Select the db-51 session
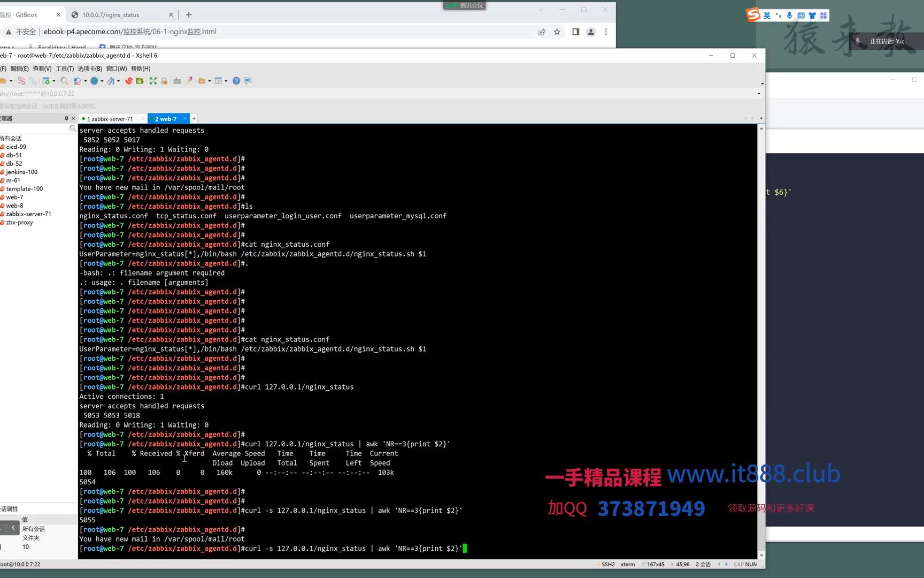The image size is (924, 578). [x=14, y=155]
